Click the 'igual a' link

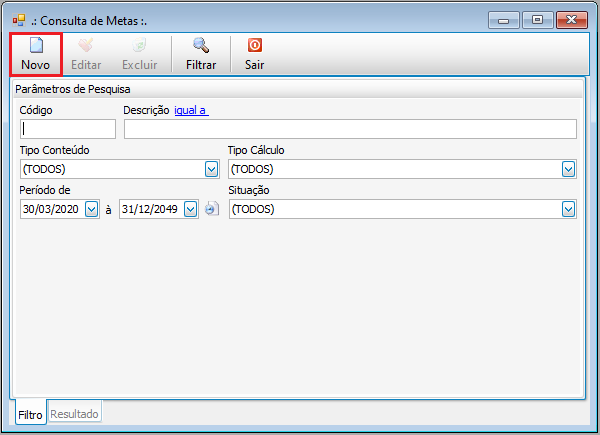[x=191, y=110]
